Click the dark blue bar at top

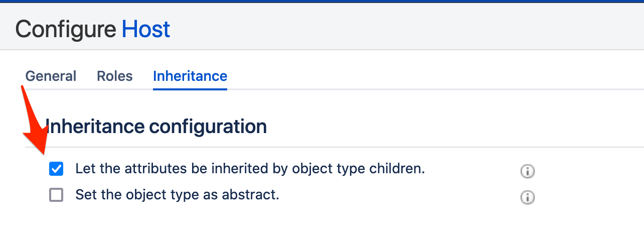point(322,2)
